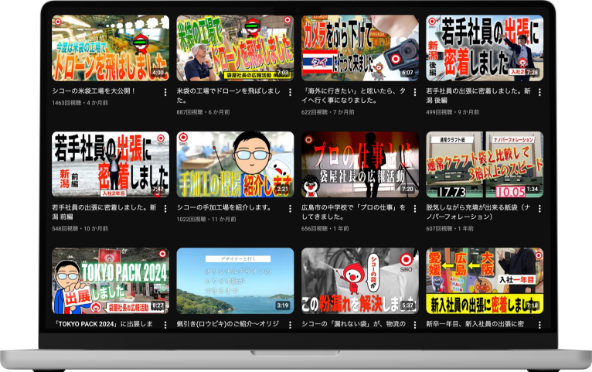The height and width of the screenshot is (372, 592).
Task: Click the title 蝋引き(ロウビキ)のご紹介〜オリジ
Action: 228,324
